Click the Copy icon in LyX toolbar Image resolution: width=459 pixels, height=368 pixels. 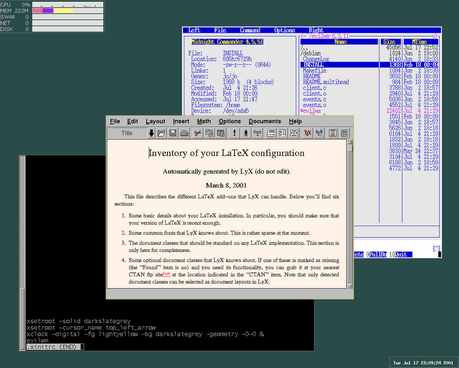point(209,133)
